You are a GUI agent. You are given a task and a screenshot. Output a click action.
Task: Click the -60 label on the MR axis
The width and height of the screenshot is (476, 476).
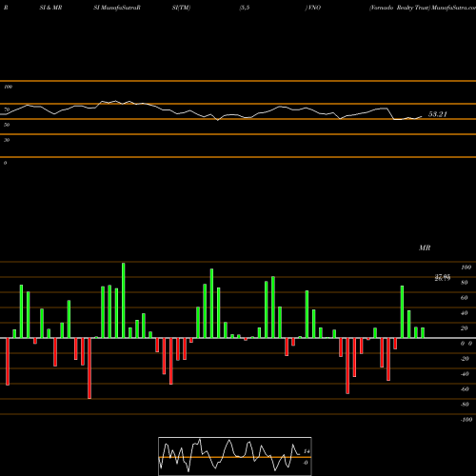(465, 389)
